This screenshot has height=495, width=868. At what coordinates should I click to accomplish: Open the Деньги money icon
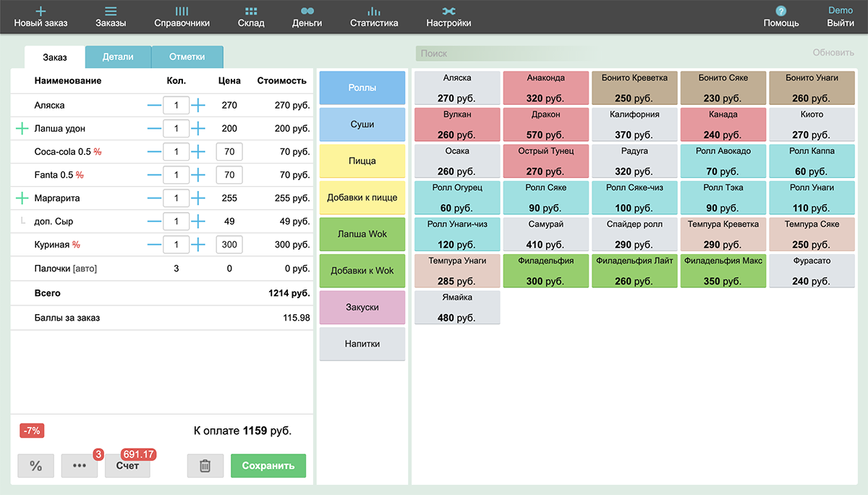pyautogui.click(x=307, y=12)
